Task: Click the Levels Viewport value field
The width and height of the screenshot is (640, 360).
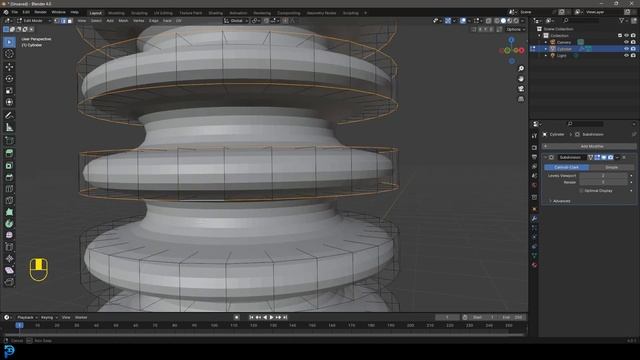Action: tap(603, 176)
